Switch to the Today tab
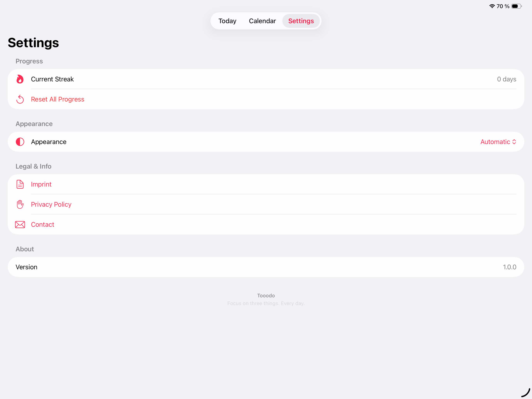The height and width of the screenshot is (399, 532). (x=227, y=21)
